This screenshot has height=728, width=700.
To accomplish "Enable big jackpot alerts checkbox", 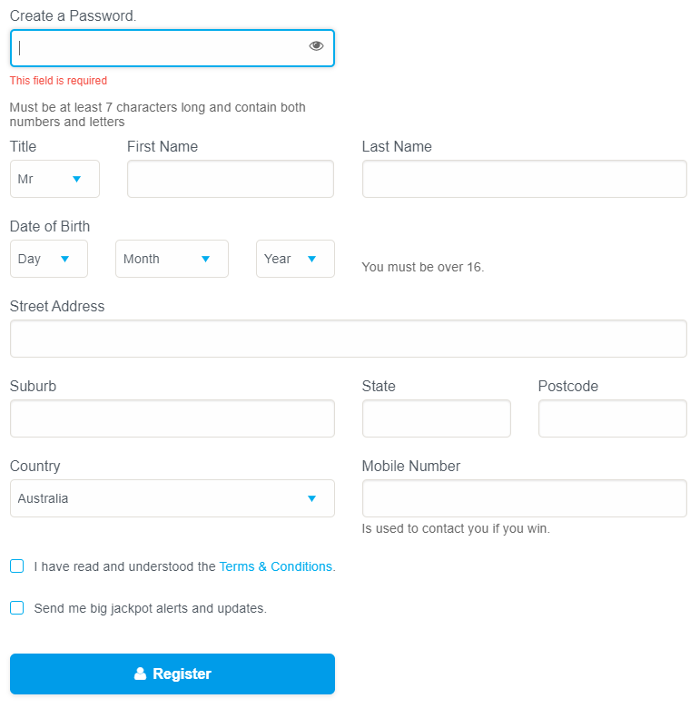I will [x=16, y=608].
